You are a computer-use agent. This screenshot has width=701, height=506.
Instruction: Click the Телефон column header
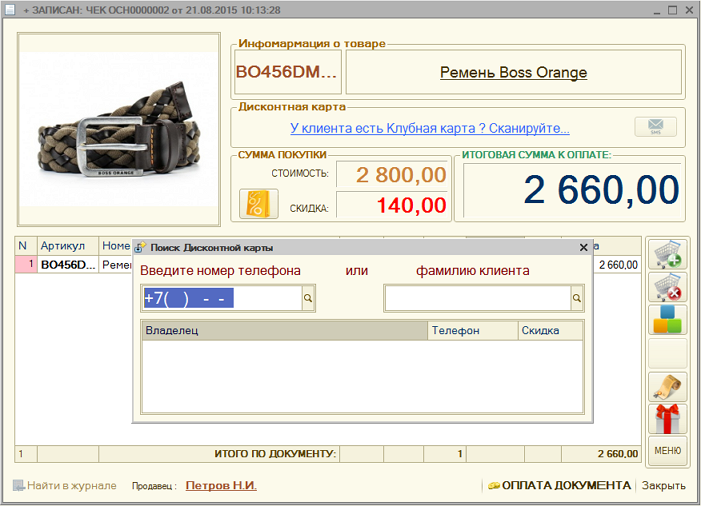point(473,331)
